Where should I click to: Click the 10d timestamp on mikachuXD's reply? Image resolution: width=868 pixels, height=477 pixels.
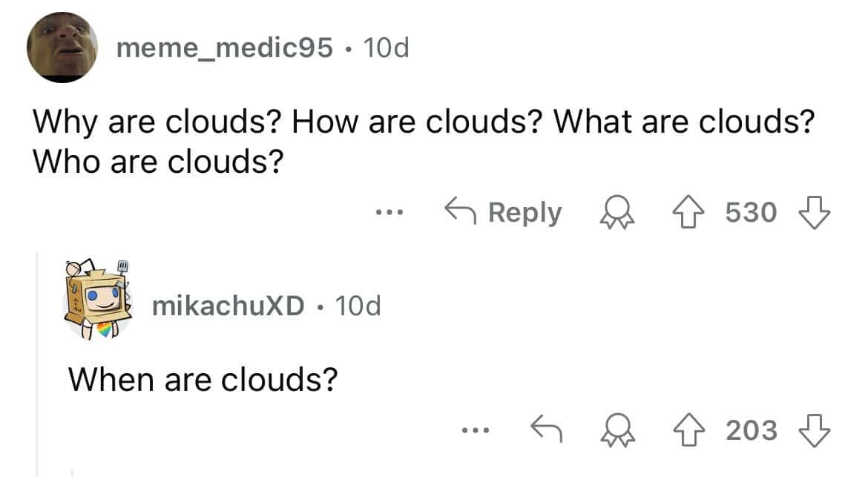click(x=358, y=305)
